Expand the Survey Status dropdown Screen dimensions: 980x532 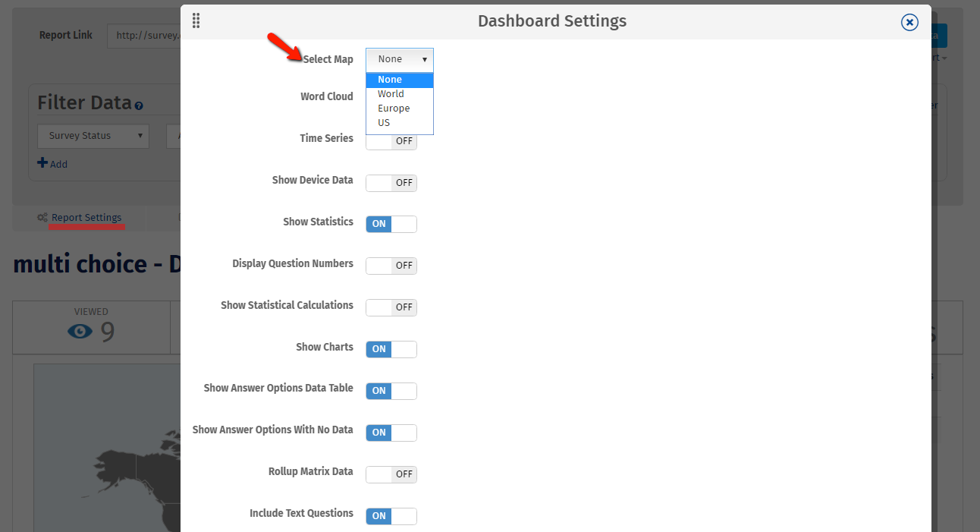tap(93, 136)
